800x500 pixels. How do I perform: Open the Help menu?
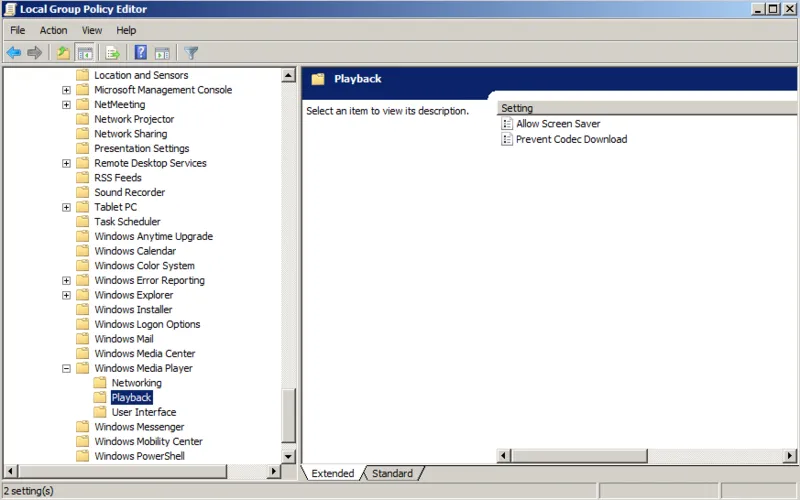pos(126,30)
